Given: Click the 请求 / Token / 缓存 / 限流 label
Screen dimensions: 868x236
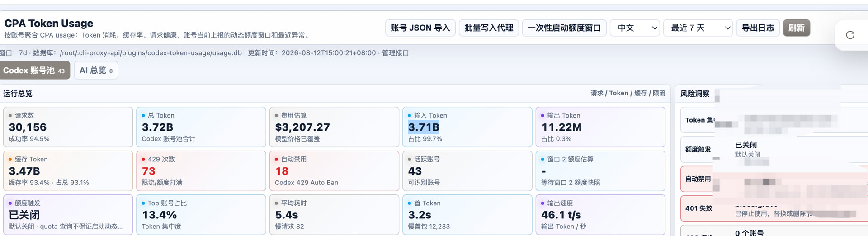Looking at the screenshot, I should (628, 93).
